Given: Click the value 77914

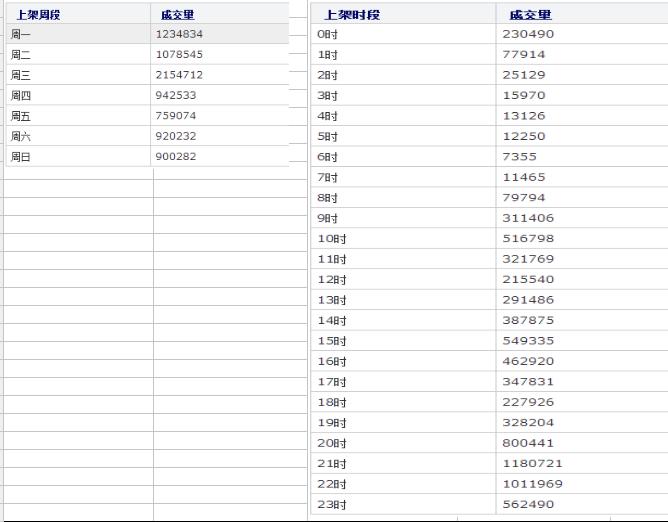Looking at the screenshot, I should point(524,55).
